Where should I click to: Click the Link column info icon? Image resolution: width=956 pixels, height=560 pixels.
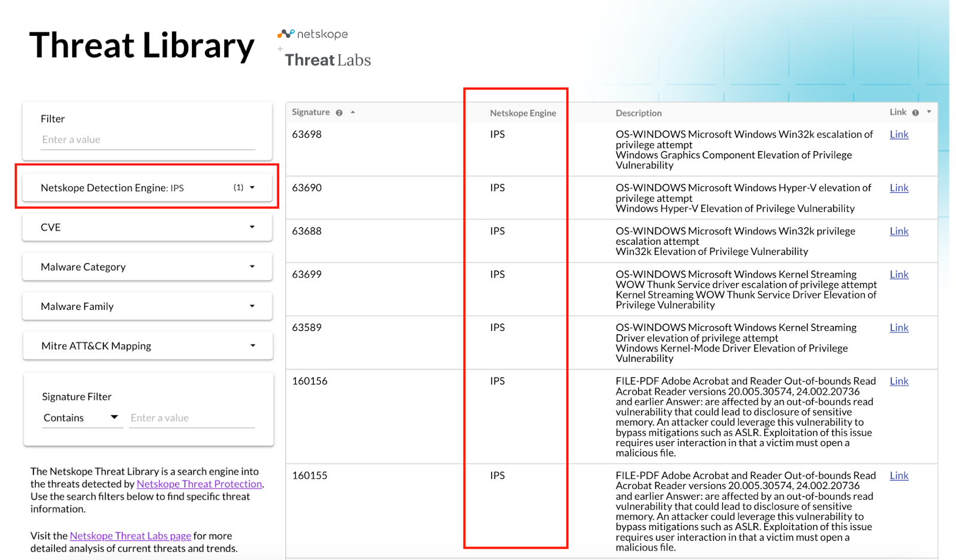point(915,113)
